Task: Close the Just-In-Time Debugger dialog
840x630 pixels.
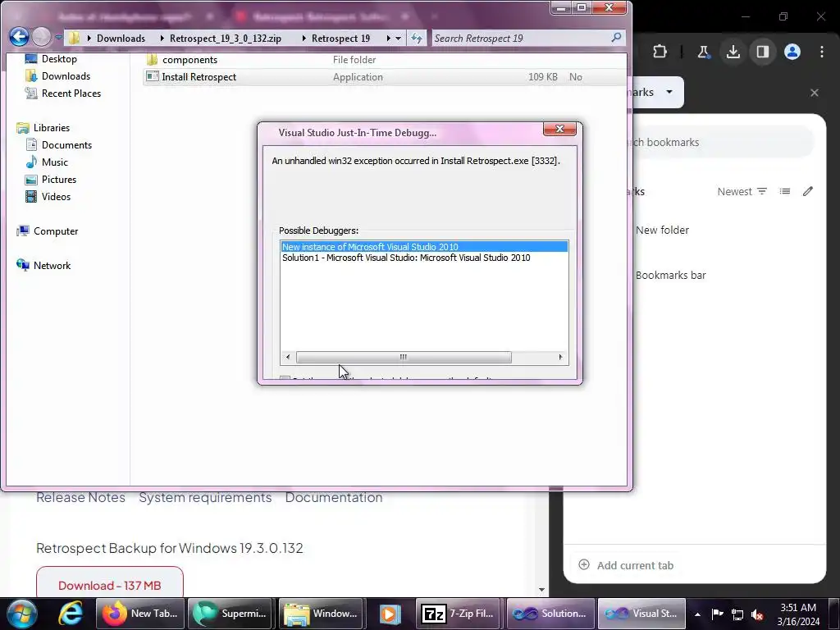Action: 559,129
